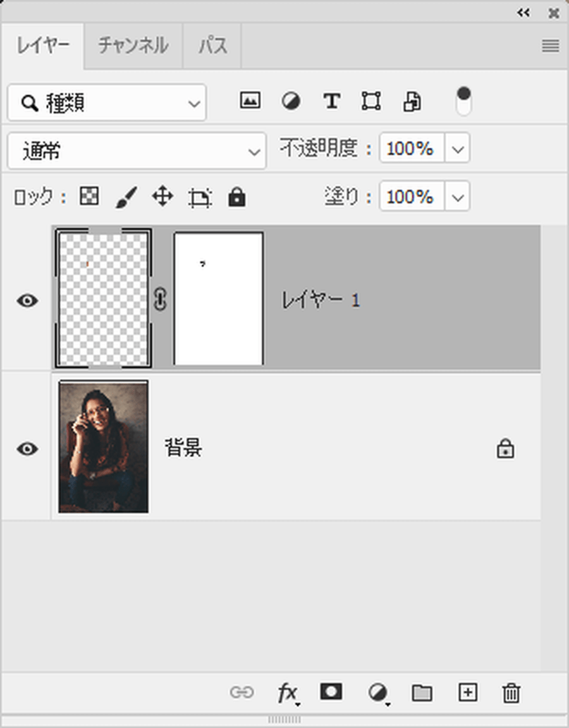Filter for smart object layers
Viewport: 569px width, 728px height.
tap(412, 101)
